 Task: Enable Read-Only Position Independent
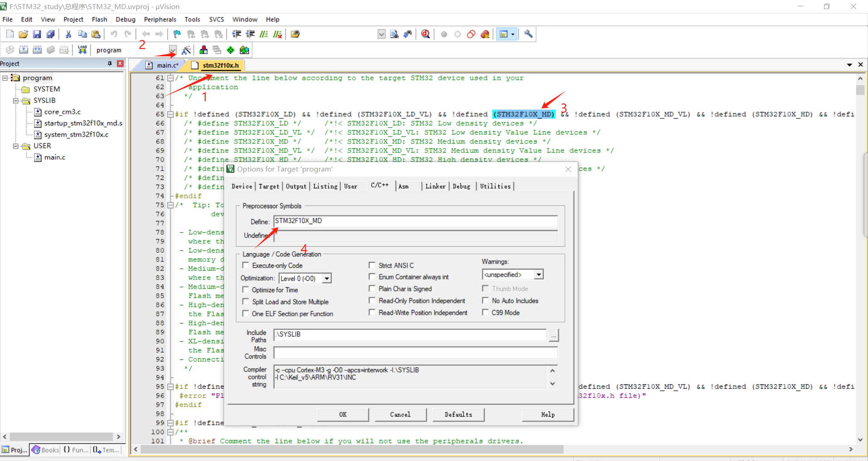pyautogui.click(x=372, y=300)
